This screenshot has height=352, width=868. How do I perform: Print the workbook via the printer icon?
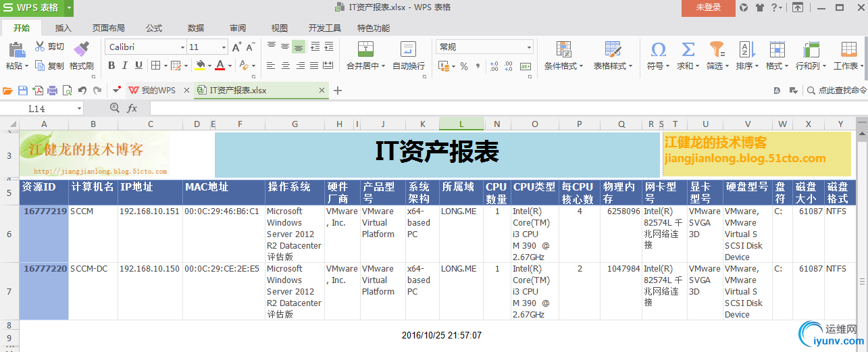(x=52, y=91)
